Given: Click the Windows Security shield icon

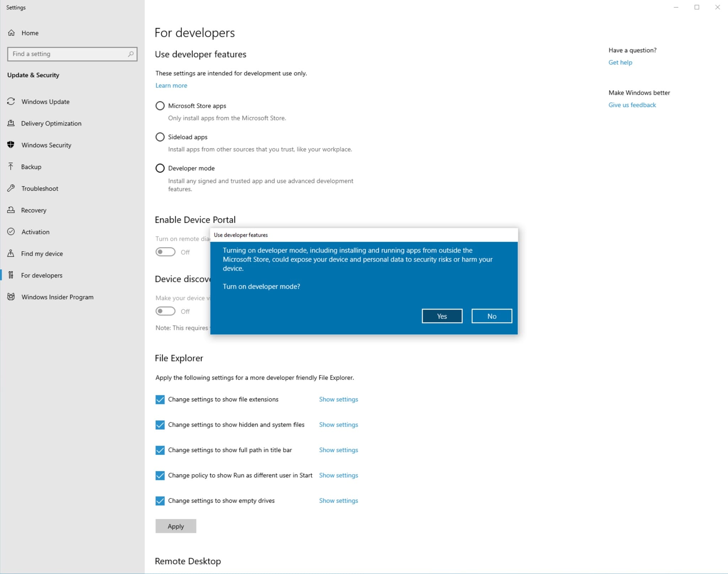Looking at the screenshot, I should click(x=11, y=145).
